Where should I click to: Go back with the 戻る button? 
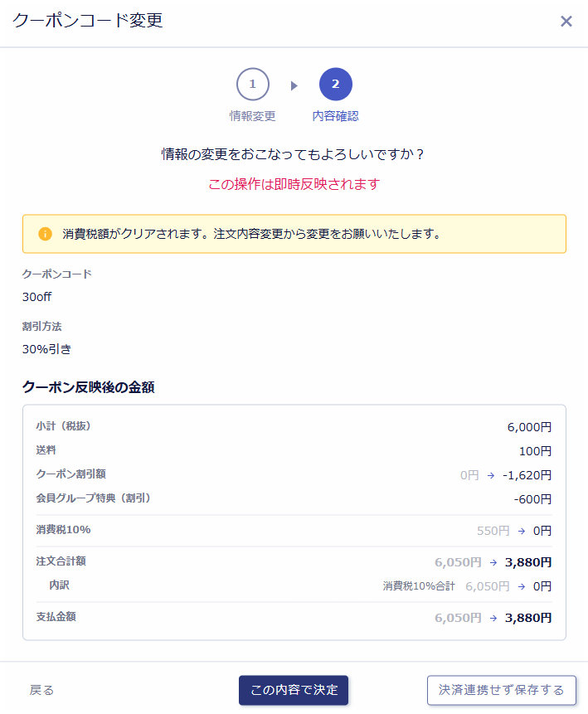pos(41,690)
